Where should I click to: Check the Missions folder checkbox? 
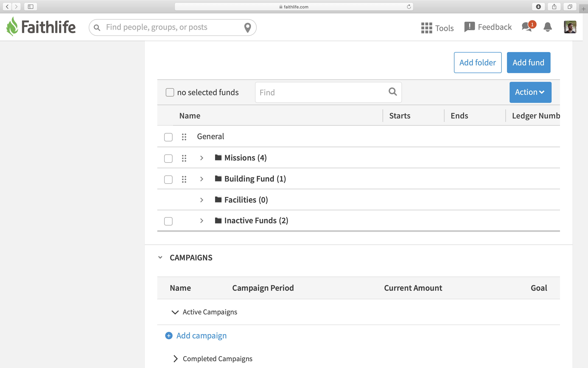pos(168,158)
